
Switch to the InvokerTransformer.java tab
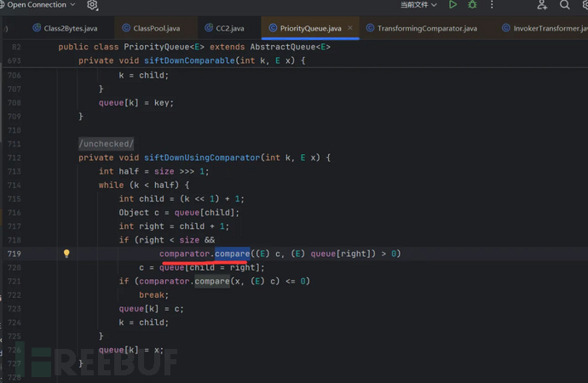(544, 28)
